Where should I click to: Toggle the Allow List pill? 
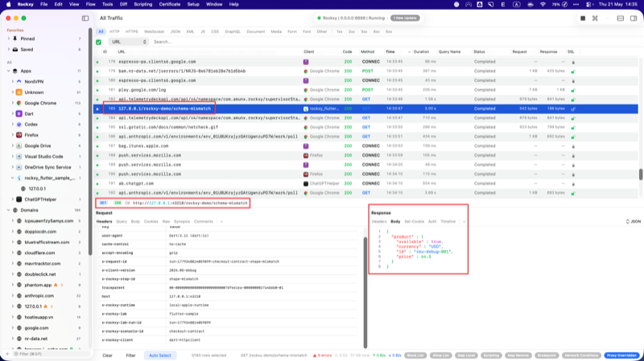(440, 355)
